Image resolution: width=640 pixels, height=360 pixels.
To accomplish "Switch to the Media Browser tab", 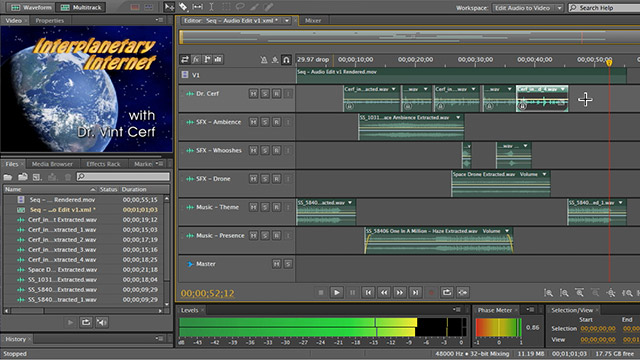I will tap(52, 164).
